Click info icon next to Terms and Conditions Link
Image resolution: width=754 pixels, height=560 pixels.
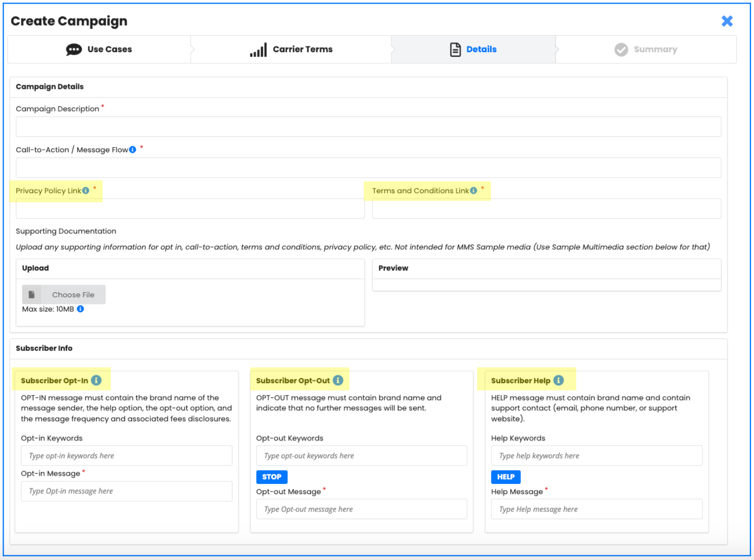(474, 191)
